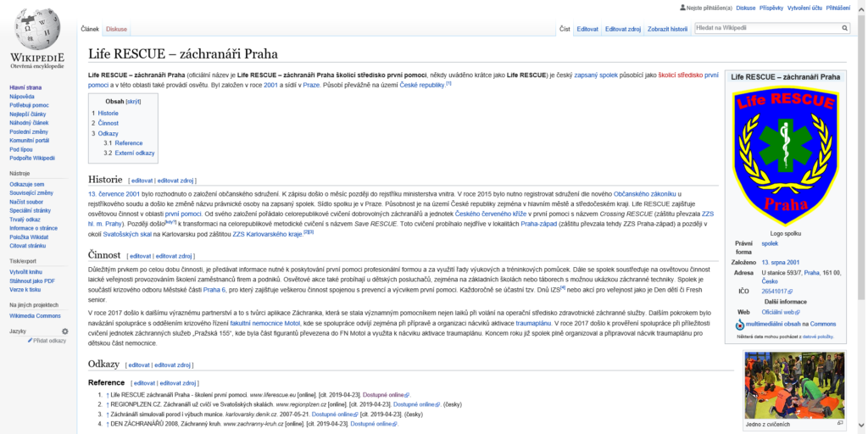
Task: Open the Položka Wikidat link
Action: (28, 237)
